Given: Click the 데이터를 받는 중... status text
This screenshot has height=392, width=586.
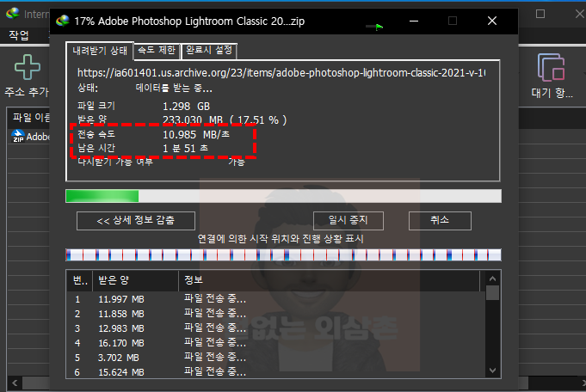Looking at the screenshot, I should 174,89.
